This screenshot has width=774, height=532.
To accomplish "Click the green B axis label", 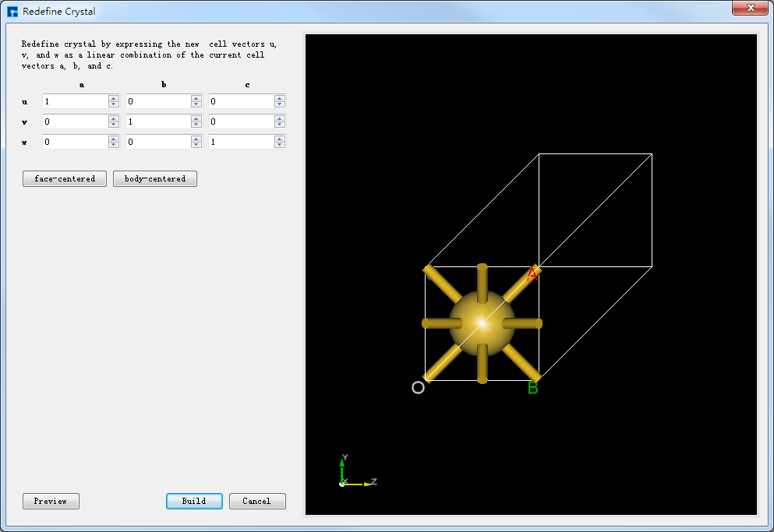I will (533, 387).
